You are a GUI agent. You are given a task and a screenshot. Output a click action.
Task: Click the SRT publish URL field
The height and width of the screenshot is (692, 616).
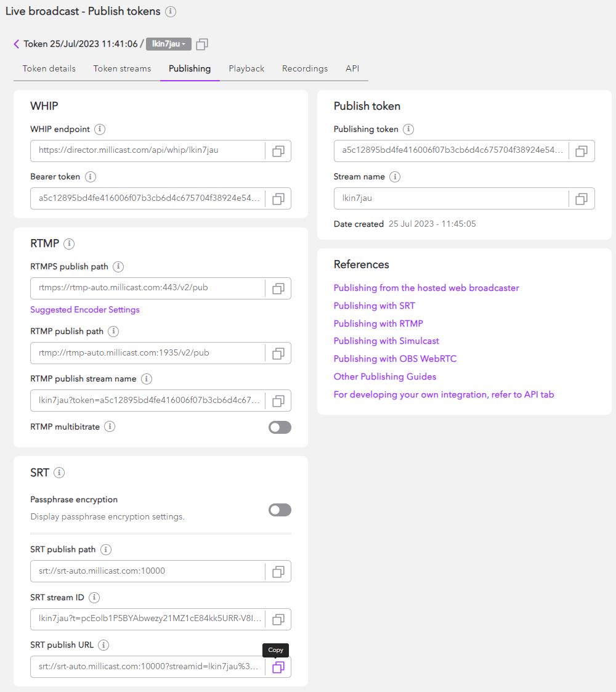(148, 666)
